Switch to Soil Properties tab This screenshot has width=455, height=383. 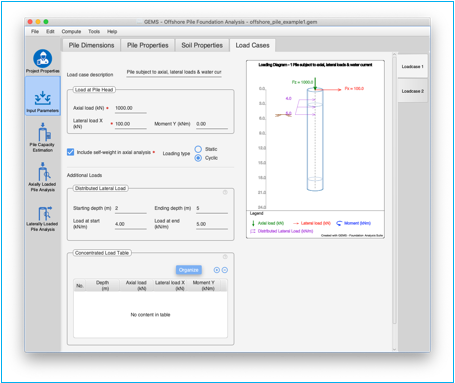pyautogui.click(x=202, y=45)
